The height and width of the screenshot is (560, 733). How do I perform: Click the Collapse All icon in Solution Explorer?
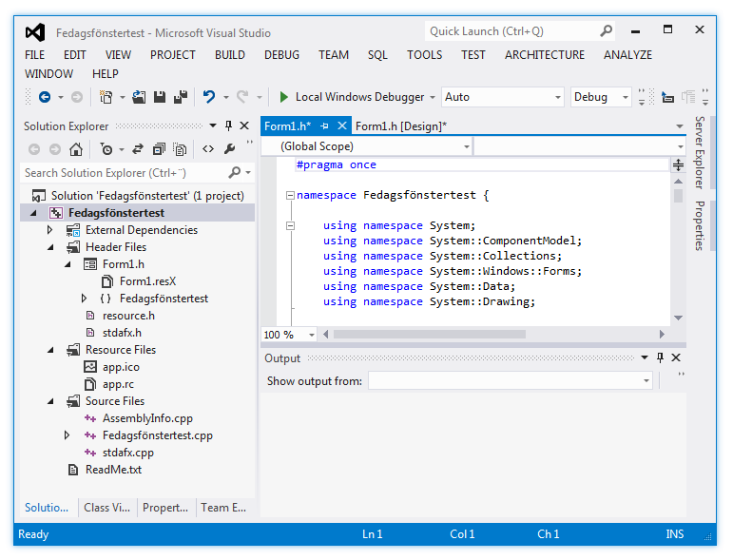pos(159,149)
